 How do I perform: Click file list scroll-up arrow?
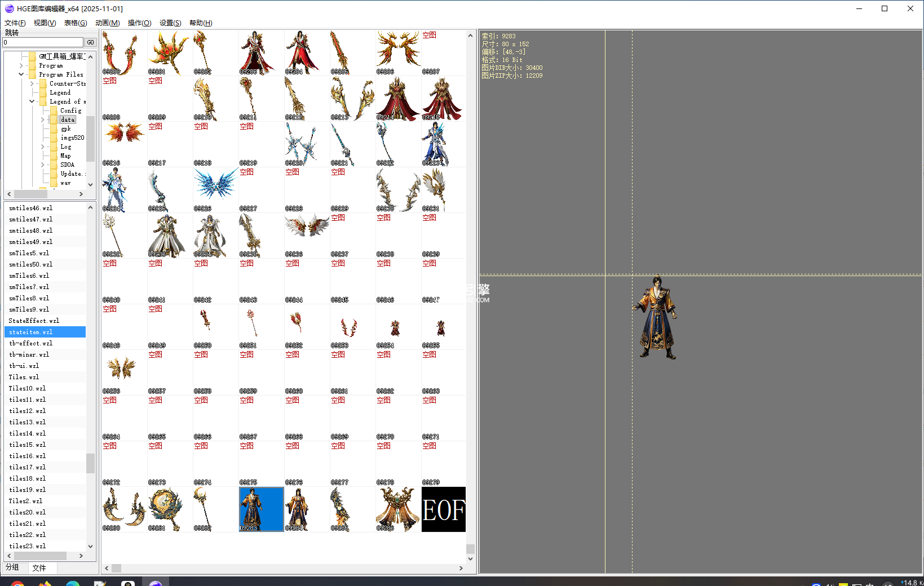point(90,207)
